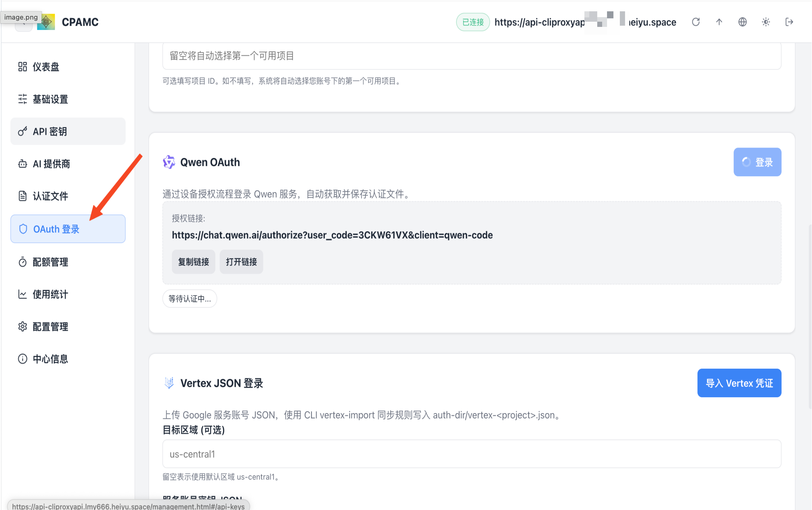
Task: Click the 认证文件 document icon
Action: (x=23, y=196)
